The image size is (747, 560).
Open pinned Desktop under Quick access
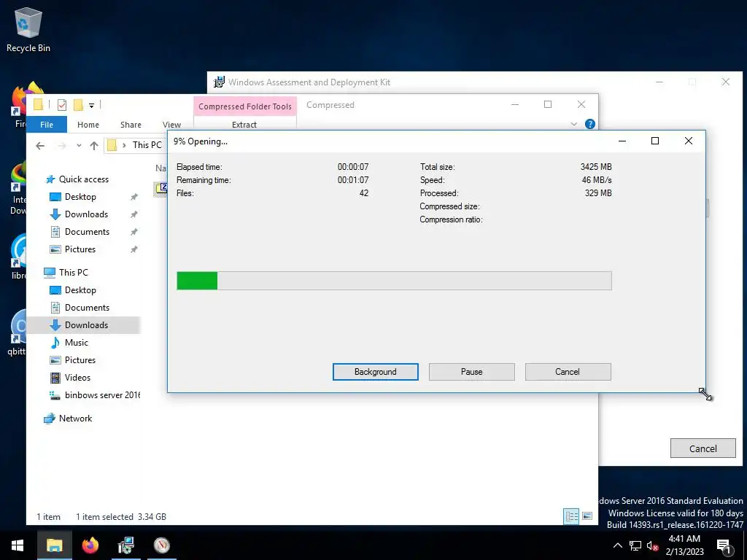80,197
